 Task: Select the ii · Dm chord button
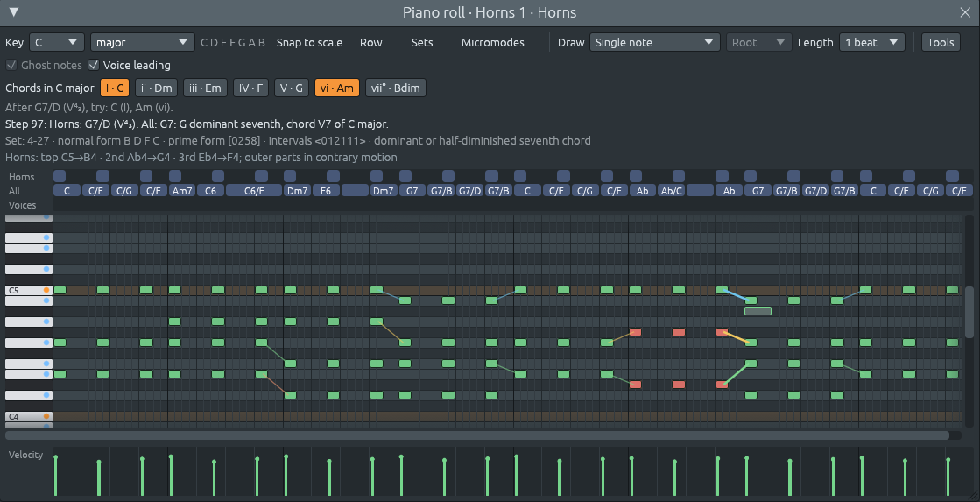tap(156, 88)
